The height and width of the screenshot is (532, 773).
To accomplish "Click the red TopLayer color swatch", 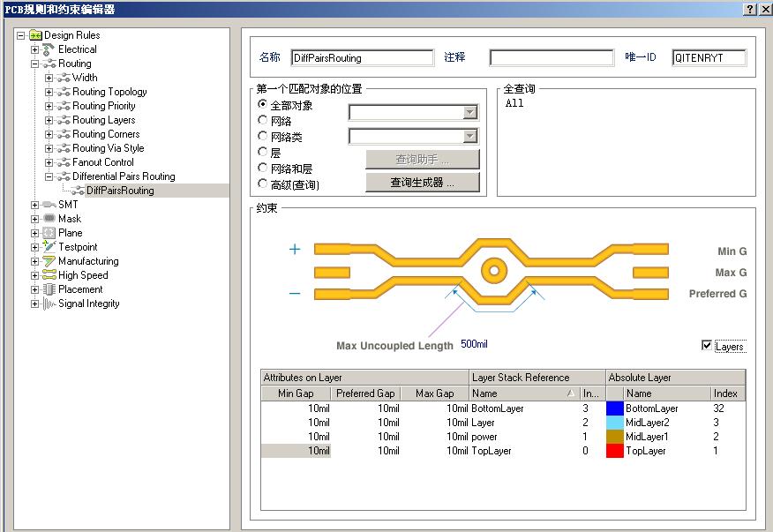I will click(615, 451).
